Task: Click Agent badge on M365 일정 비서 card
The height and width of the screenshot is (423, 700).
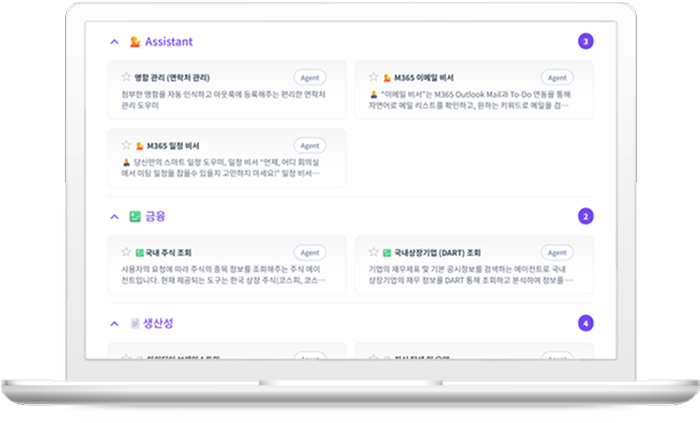Action: (310, 145)
